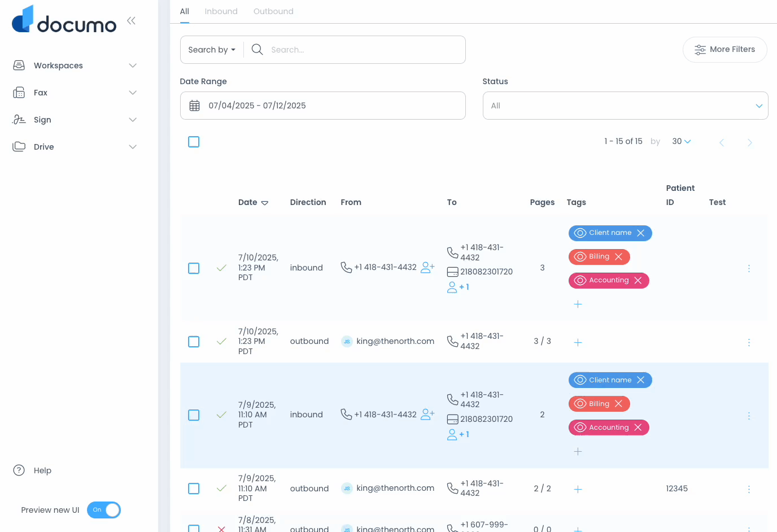Image resolution: width=777 pixels, height=532 pixels.
Task: Collapse the sidebar with double-chevron icon
Action: click(x=131, y=21)
